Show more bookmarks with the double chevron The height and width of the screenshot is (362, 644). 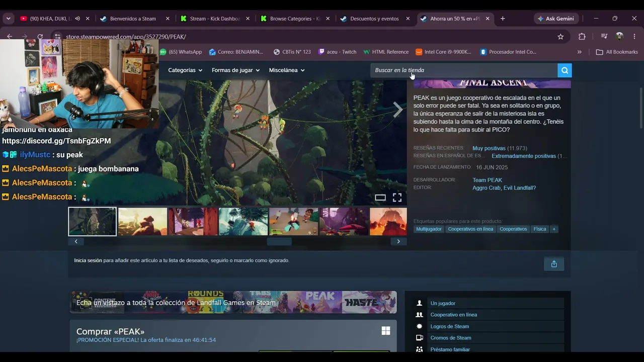[x=580, y=52]
